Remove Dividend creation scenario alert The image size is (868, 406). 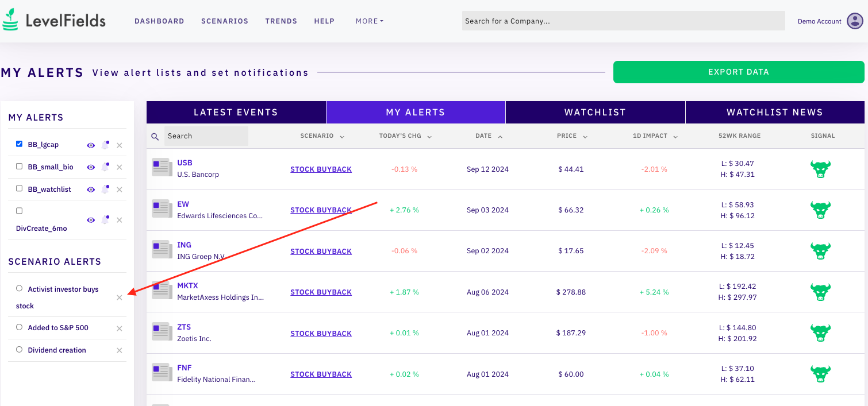click(120, 350)
